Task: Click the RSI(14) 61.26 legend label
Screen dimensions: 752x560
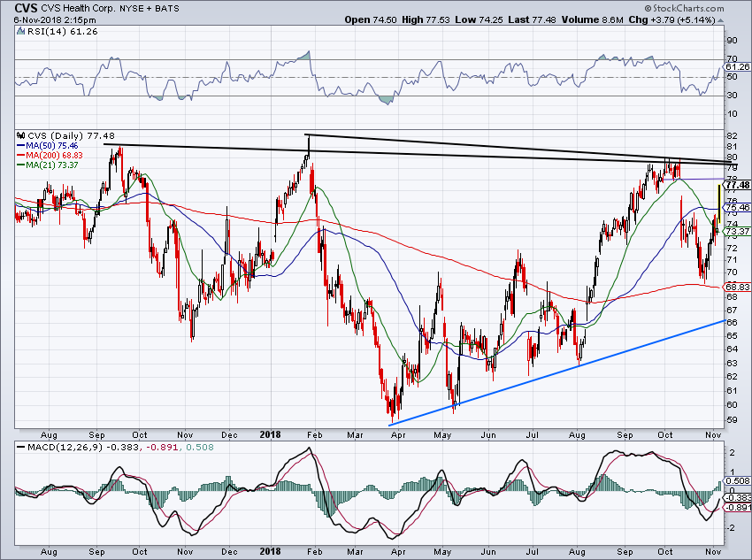Action: tap(62, 32)
